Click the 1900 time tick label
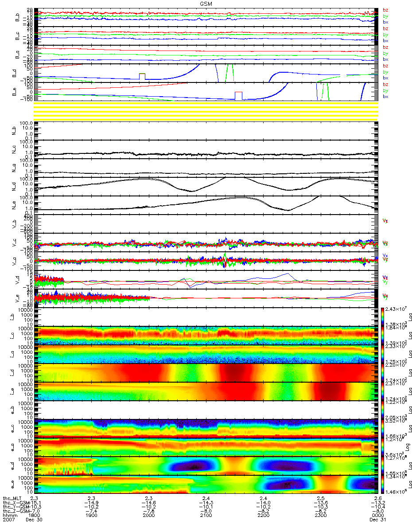This screenshot has width=412, height=532. [92, 515]
